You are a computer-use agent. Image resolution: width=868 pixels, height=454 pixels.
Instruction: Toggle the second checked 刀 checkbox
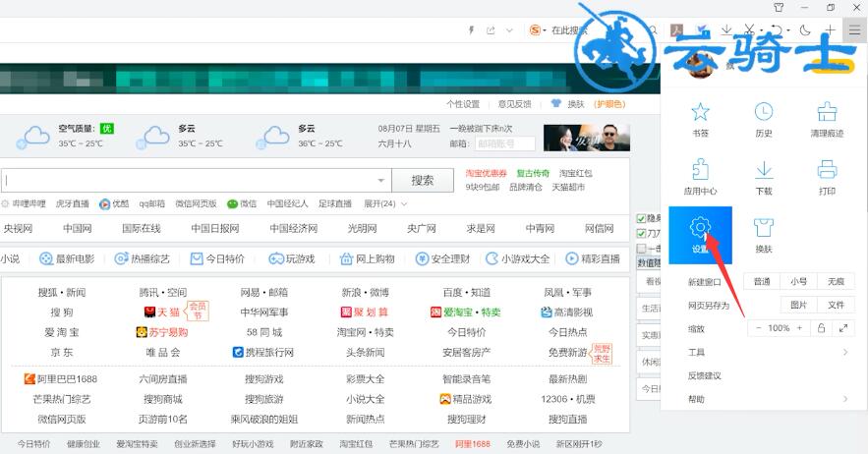tap(641, 233)
